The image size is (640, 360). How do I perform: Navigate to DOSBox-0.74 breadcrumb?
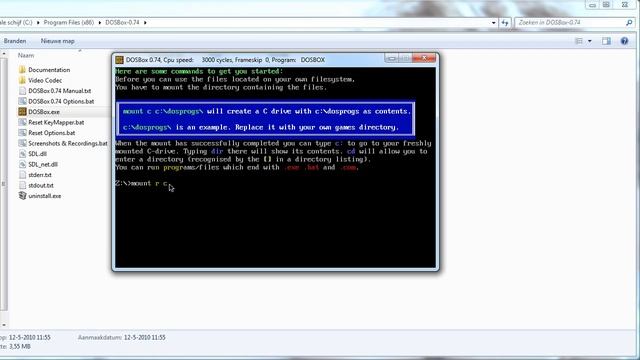(122, 22)
